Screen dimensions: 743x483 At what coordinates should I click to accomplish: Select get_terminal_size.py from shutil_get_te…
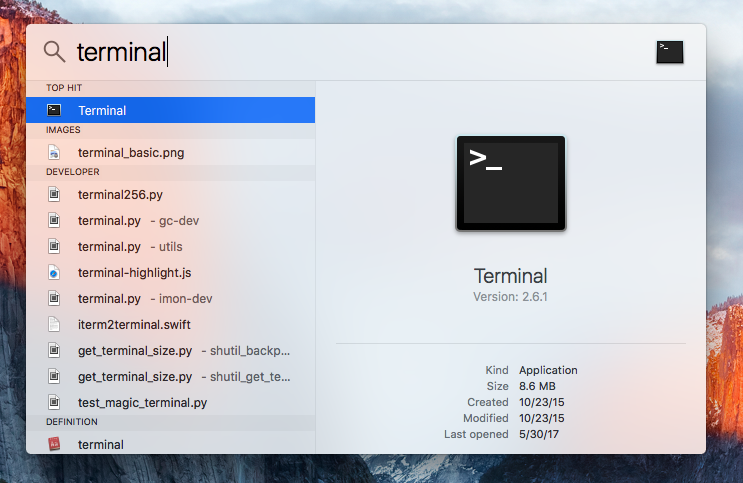click(171, 377)
